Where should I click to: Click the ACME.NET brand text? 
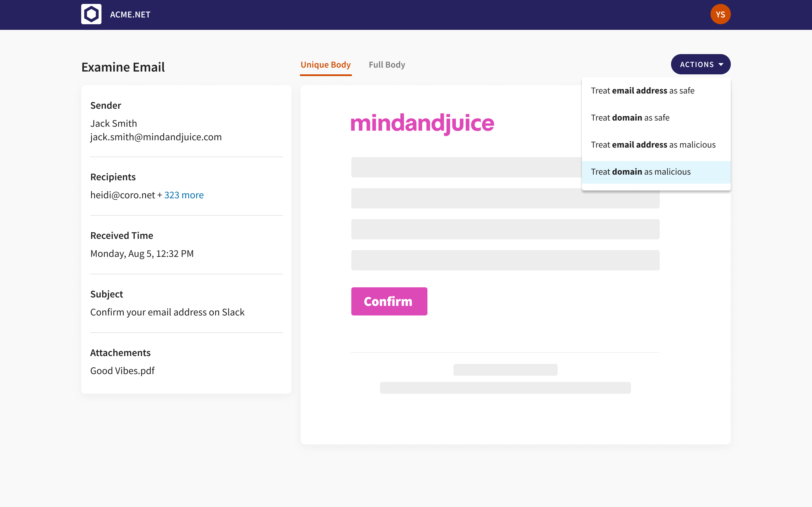click(x=130, y=15)
